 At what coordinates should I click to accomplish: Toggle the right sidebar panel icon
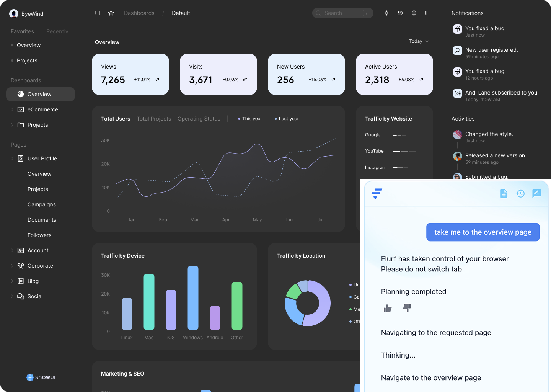428,13
